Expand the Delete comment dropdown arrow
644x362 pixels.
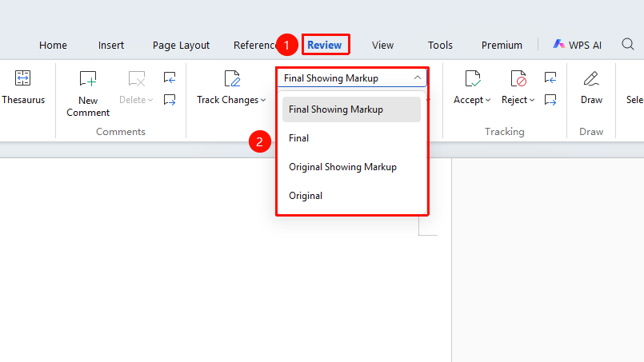pos(150,100)
